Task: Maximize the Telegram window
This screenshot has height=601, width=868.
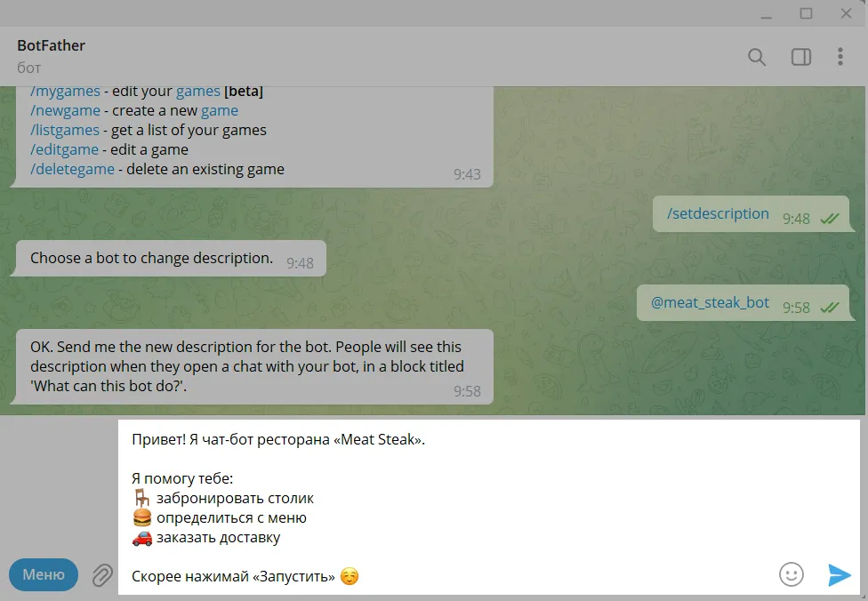Action: (x=806, y=13)
